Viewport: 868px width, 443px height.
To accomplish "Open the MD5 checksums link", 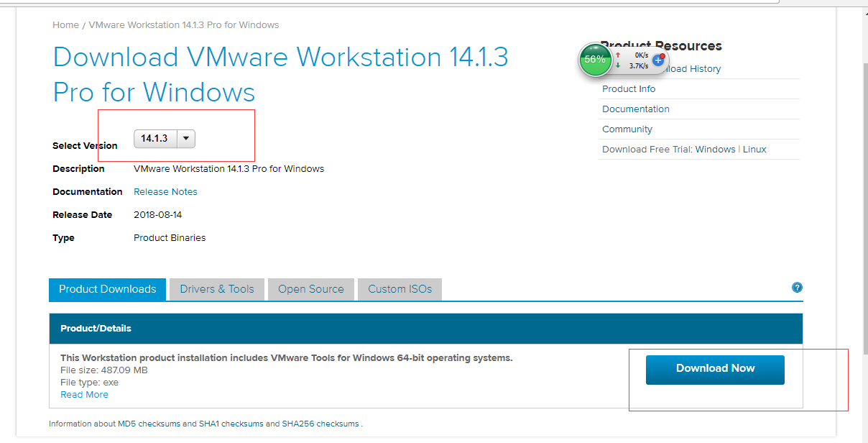I will 149,424.
